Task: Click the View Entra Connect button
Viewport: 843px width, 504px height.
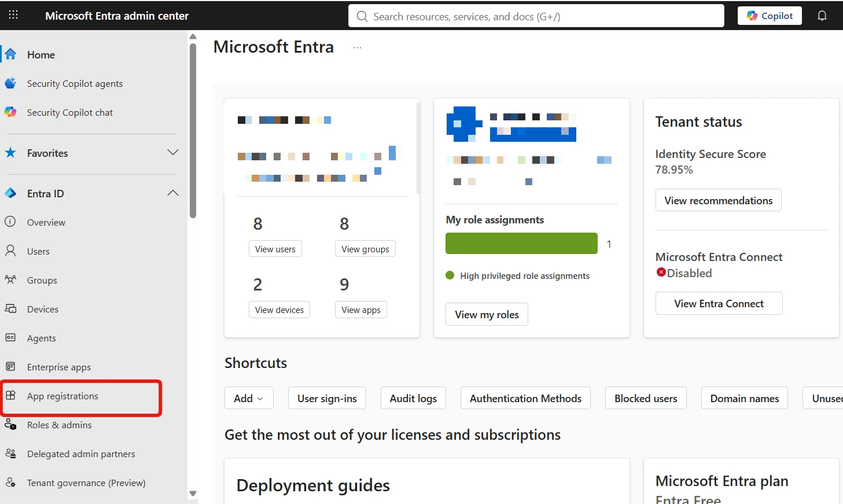Action: [719, 303]
